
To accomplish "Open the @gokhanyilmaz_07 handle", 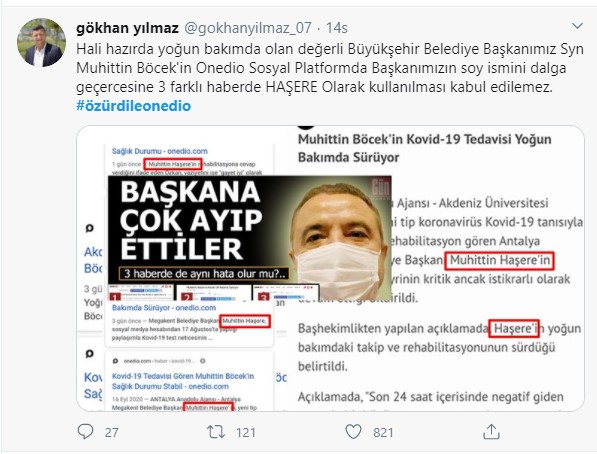I will click(248, 28).
